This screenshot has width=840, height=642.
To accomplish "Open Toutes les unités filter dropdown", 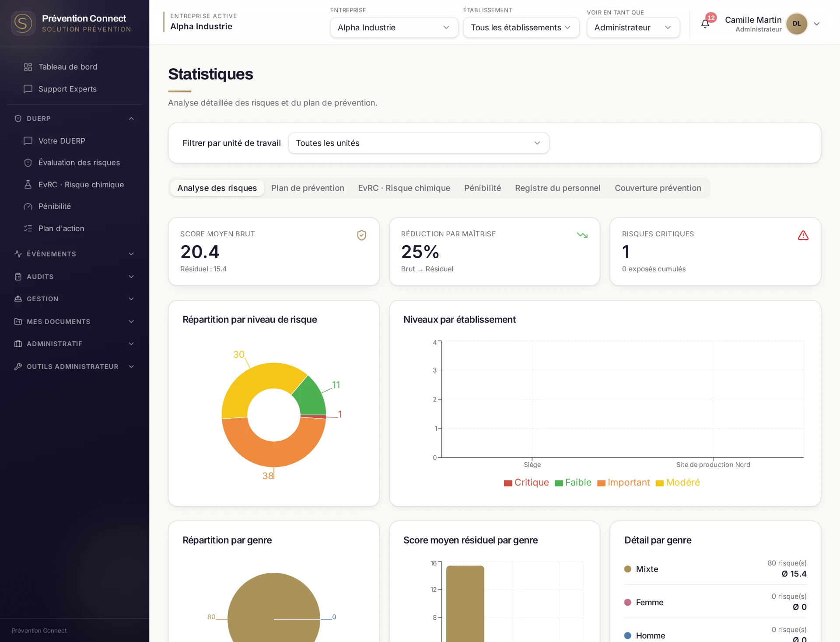I will (419, 143).
